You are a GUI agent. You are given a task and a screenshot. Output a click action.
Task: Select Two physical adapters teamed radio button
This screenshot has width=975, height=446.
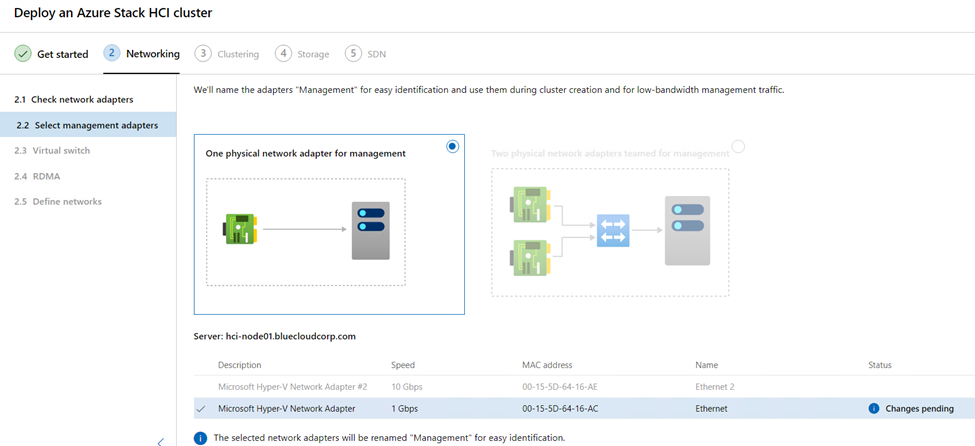click(x=738, y=147)
